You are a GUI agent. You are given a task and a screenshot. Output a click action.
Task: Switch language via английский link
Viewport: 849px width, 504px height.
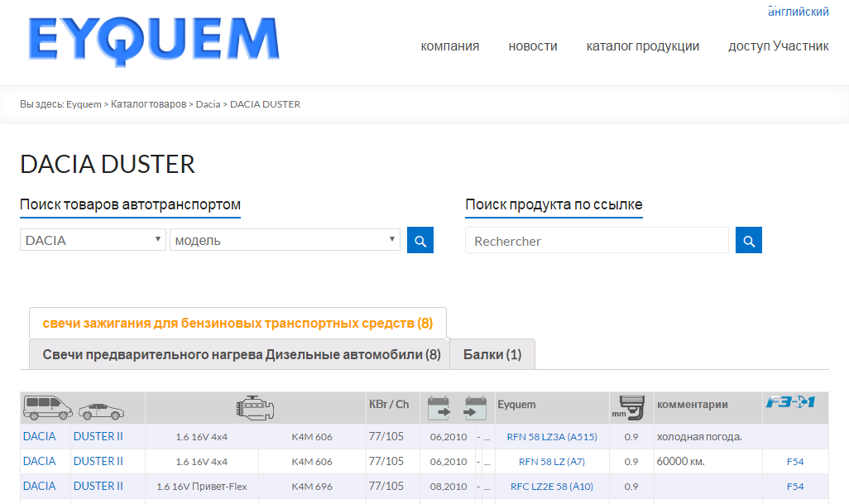point(798,12)
